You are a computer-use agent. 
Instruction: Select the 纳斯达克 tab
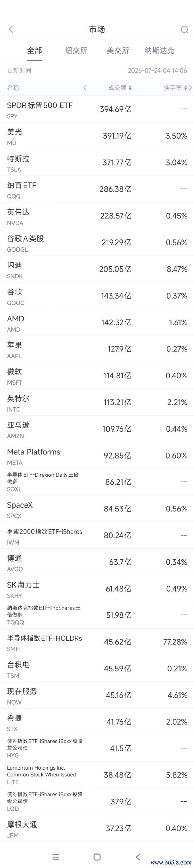(159, 51)
